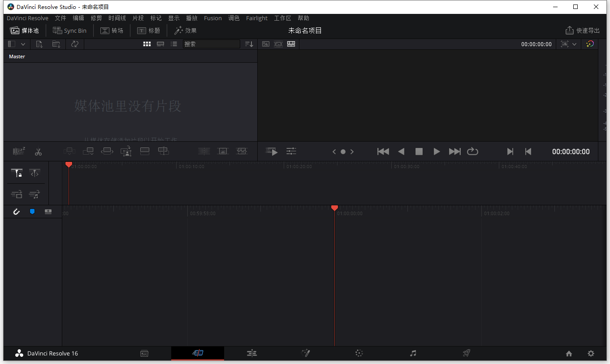Click the source overwrite edit icon
The height and width of the screenshot is (364, 610).
click(x=164, y=152)
